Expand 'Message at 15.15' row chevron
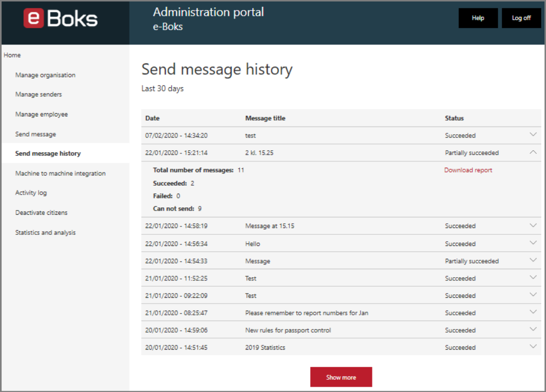This screenshot has height=392, width=546. point(533,225)
